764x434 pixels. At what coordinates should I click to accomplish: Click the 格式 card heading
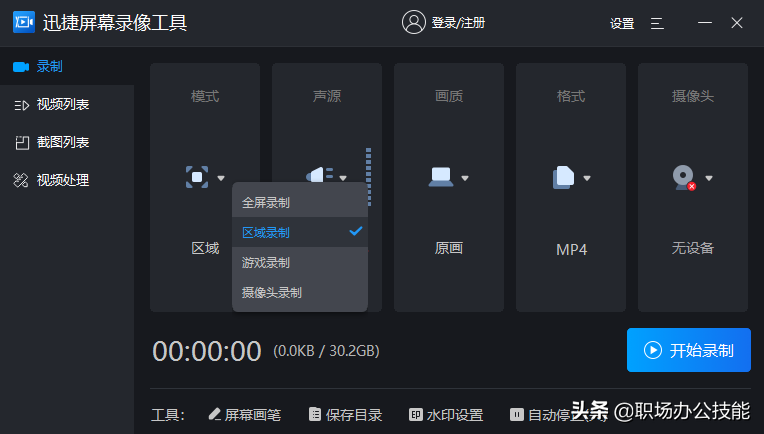point(571,96)
